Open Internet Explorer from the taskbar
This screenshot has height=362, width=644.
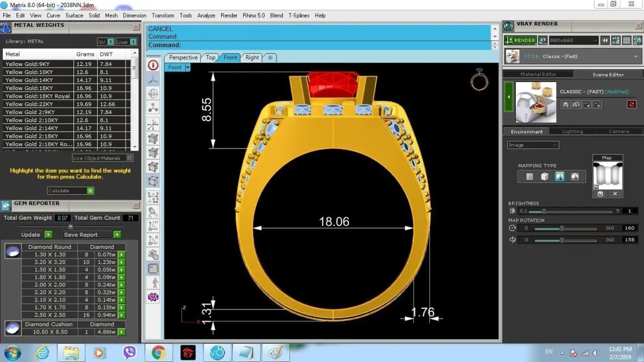coord(42,353)
